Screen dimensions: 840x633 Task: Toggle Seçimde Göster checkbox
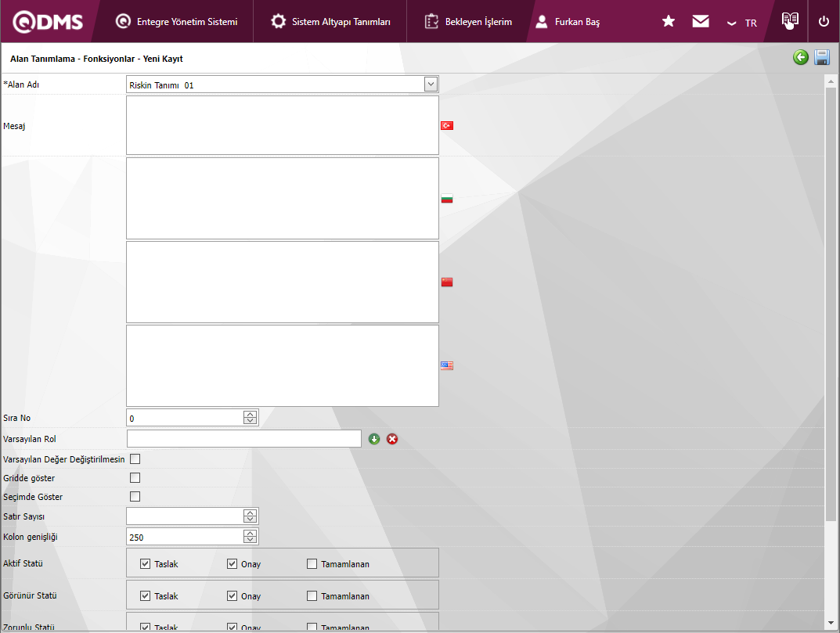[x=135, y=496]
